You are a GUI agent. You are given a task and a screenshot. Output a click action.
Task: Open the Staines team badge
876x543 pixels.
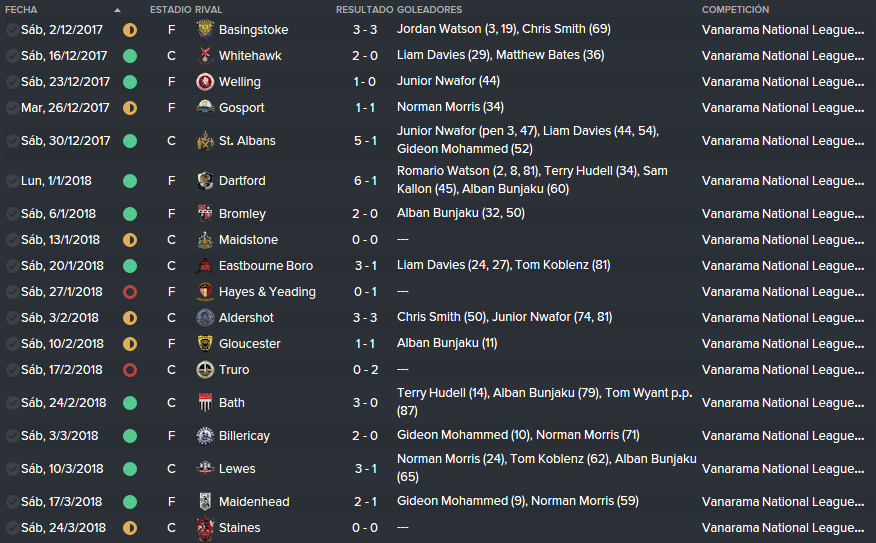tap(205, 527)
